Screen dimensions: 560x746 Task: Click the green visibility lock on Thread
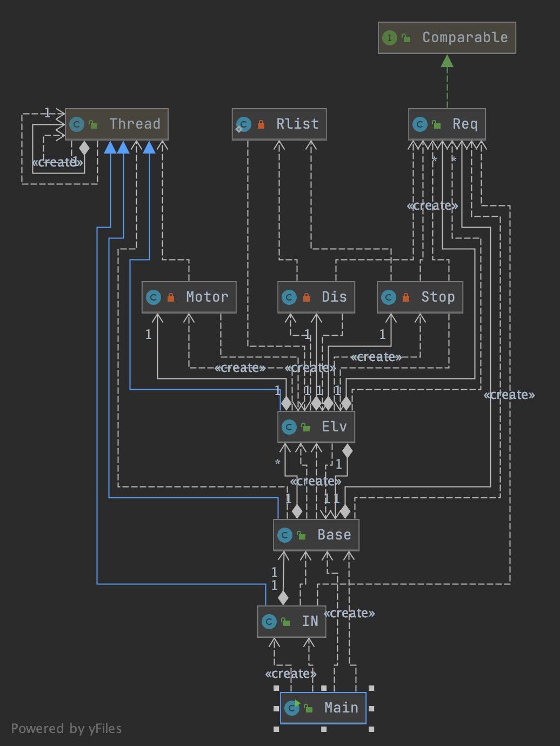click(x=94, y=124)
